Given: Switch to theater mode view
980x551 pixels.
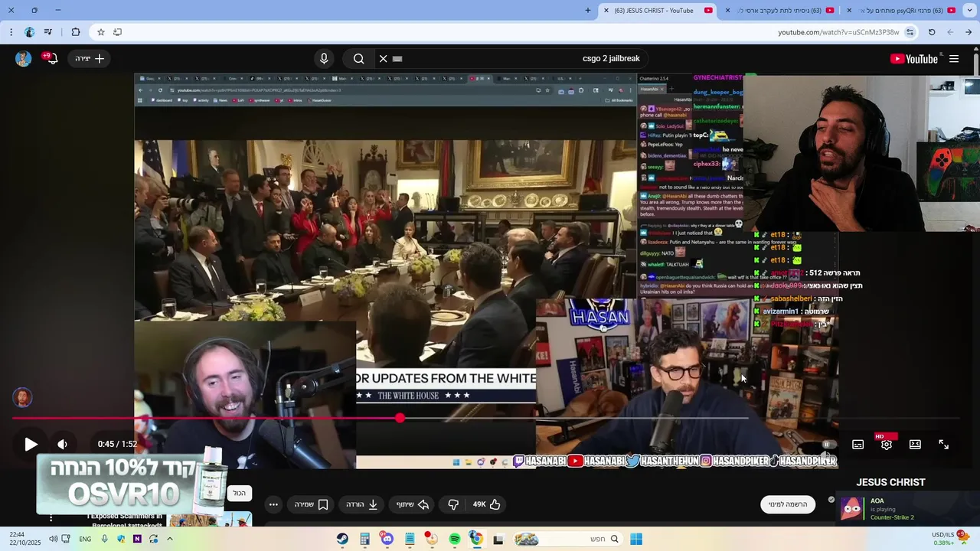Looking at the screenshot, I should (915, 445).
